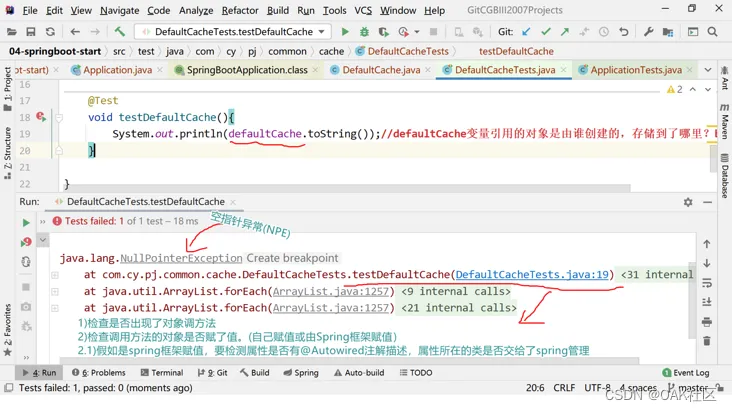Click the Build project hammer icon
The height and width of the screenshot is (411, 732).
pyautogui.click(x=120, y=32)
